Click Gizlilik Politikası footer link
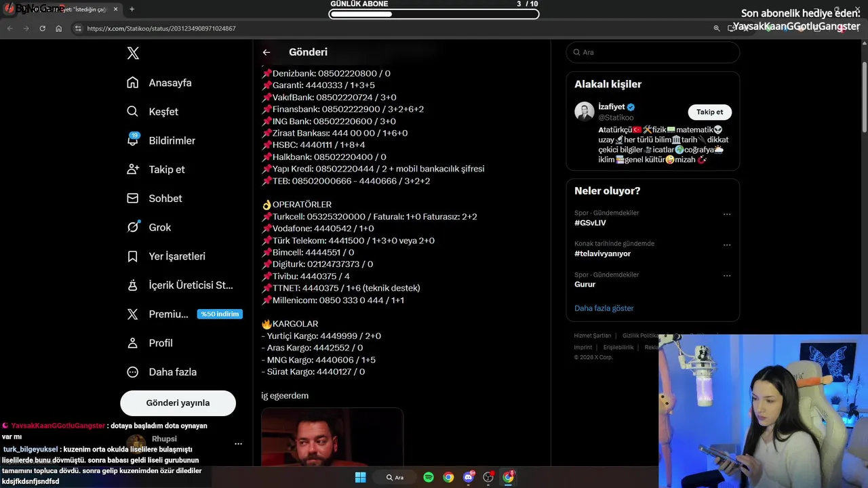This screenshot has height=488, width=868. [641, 335]
